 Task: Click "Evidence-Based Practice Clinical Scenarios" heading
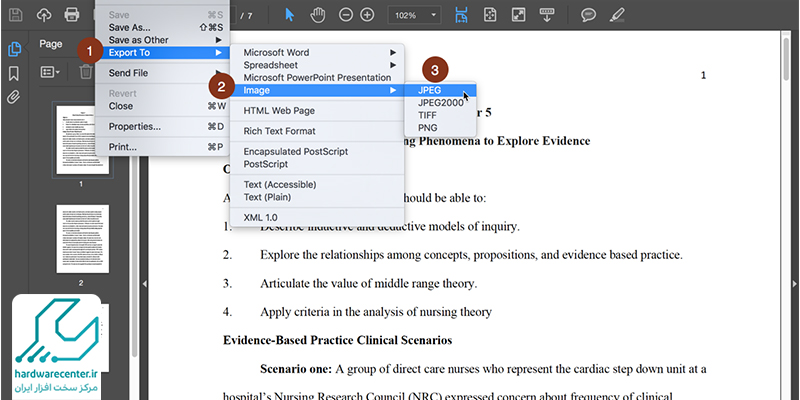337,340
